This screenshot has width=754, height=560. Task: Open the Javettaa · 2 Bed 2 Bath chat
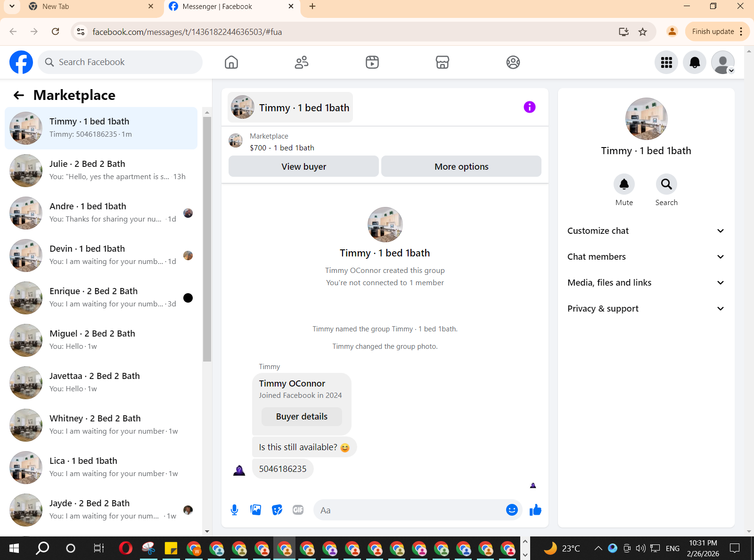pos(101,383)
